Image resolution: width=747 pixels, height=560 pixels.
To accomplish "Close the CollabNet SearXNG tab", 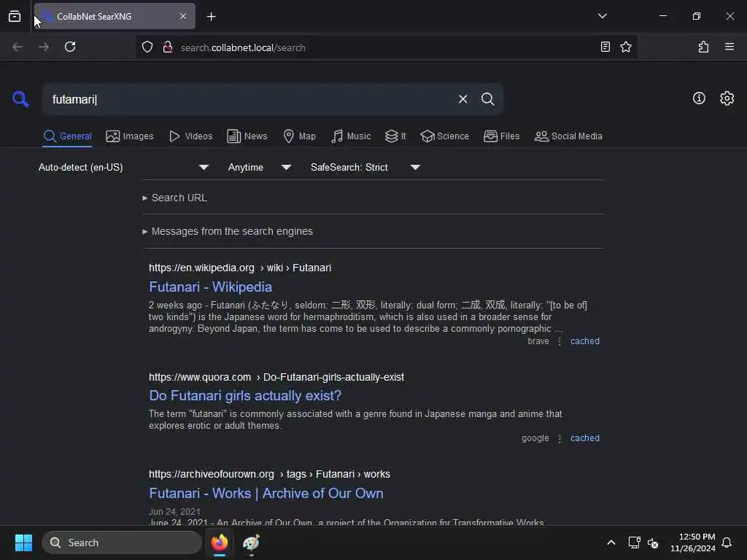I will [183, 16].
